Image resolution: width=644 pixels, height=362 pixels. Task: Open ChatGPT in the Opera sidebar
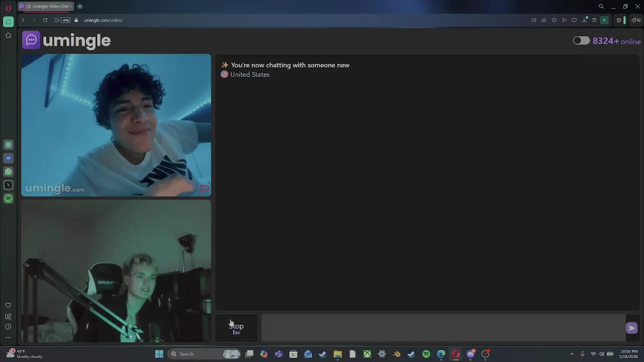pos(8,145)
